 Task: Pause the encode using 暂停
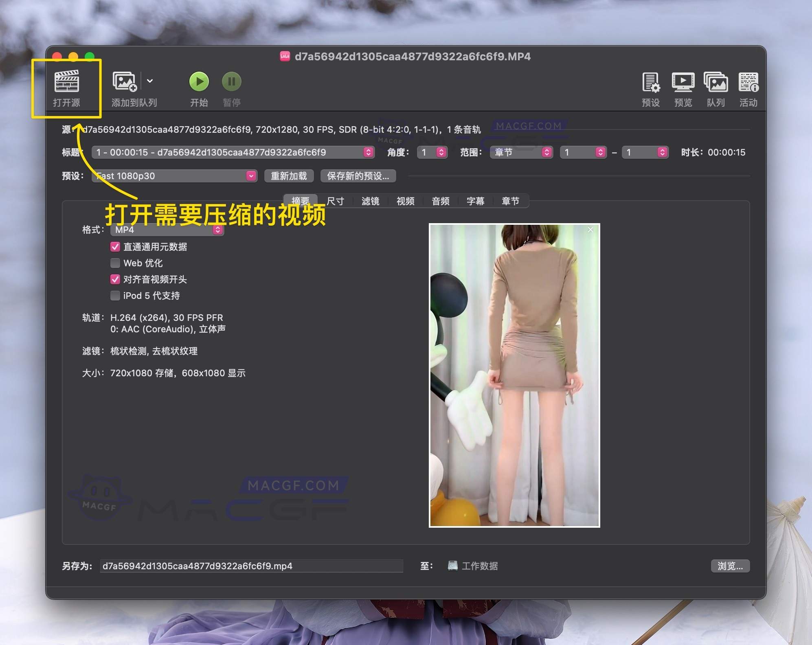point(231,81)
